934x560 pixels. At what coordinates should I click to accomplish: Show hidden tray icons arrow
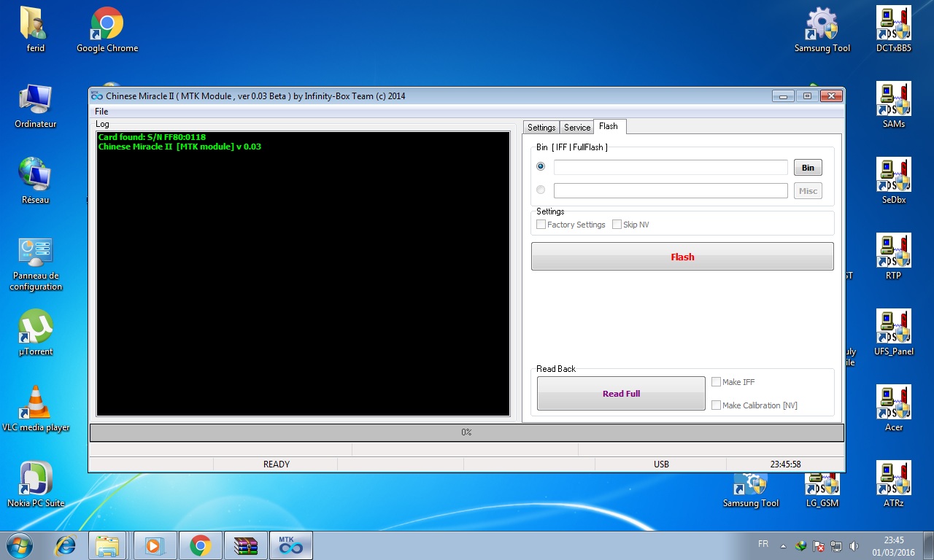click(784, 545)
